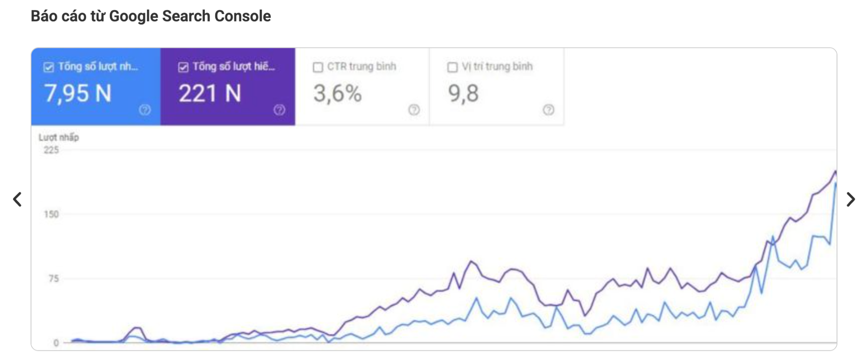The height and width of the screenshot is (359, 868).
Task: Click the 3,6% CTR value
Action: [x=337, y=93]
